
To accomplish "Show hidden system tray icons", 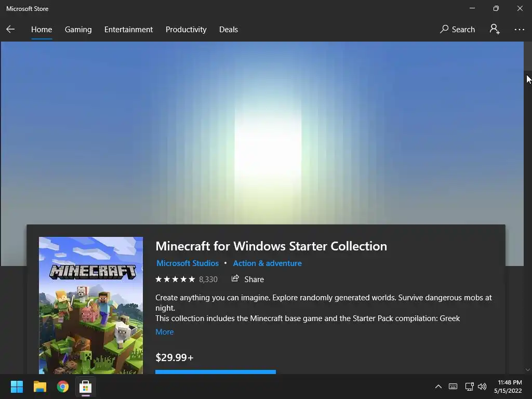I will click(438, 387).
